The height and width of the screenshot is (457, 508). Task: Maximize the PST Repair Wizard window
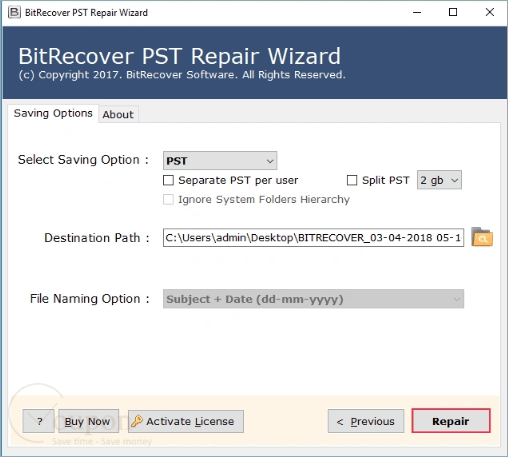coord(453,13)
